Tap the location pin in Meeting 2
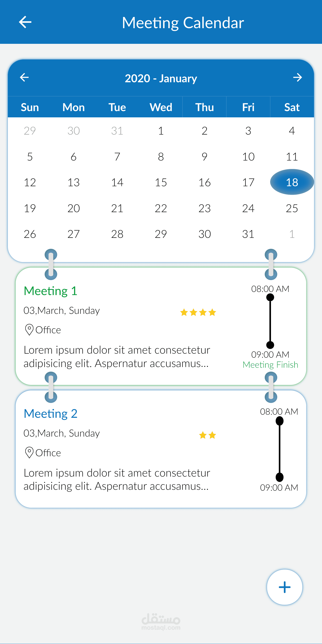Screen dimensions: 322x644 pos(29,452)
